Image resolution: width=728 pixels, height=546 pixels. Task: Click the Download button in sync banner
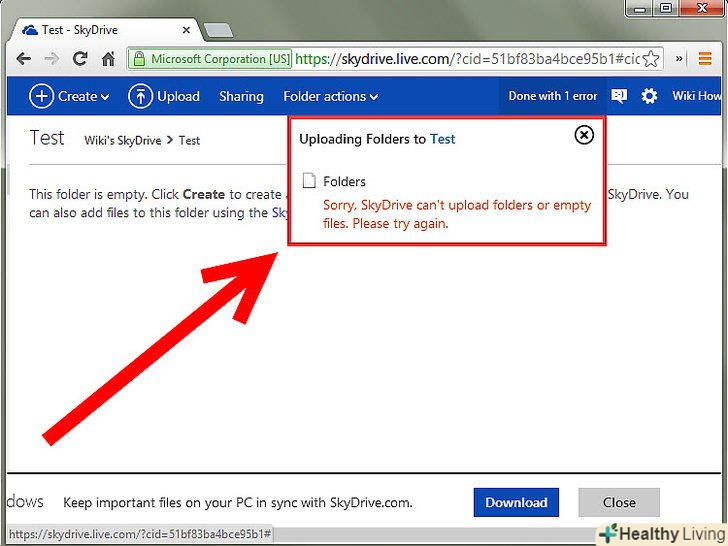click(516, 502)
